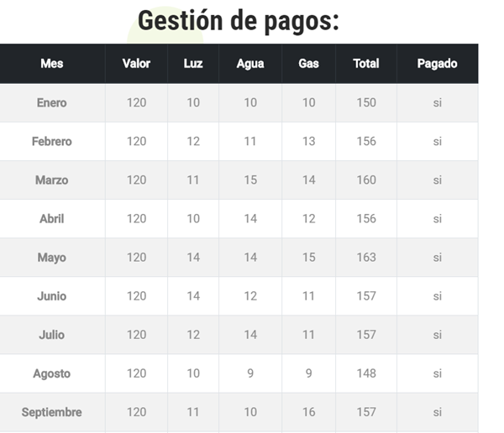This screenshot has height=433, width=504.
Task: Click the Febrero month cell
Action: (52, 142)
